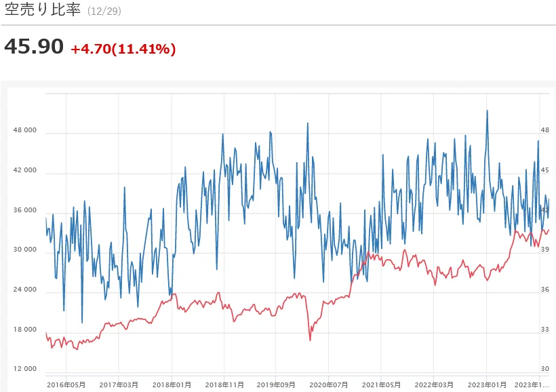Click the 2018年01月 axis label

click(172, 385)
